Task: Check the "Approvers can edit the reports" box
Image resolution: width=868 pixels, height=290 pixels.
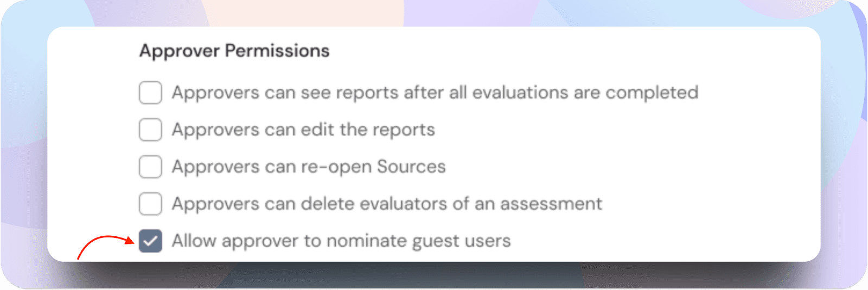Action: pyautogui.click(x=150, y=130)
